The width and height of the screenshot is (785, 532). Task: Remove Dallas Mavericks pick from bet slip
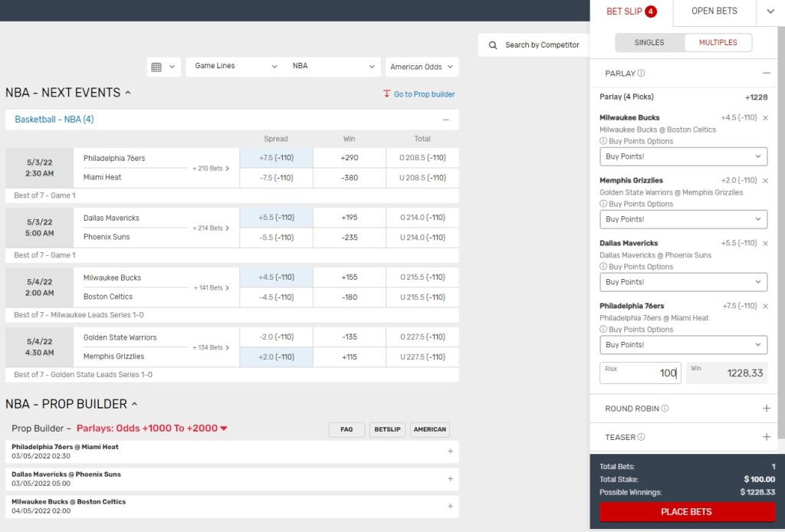[x=765, y=244]
